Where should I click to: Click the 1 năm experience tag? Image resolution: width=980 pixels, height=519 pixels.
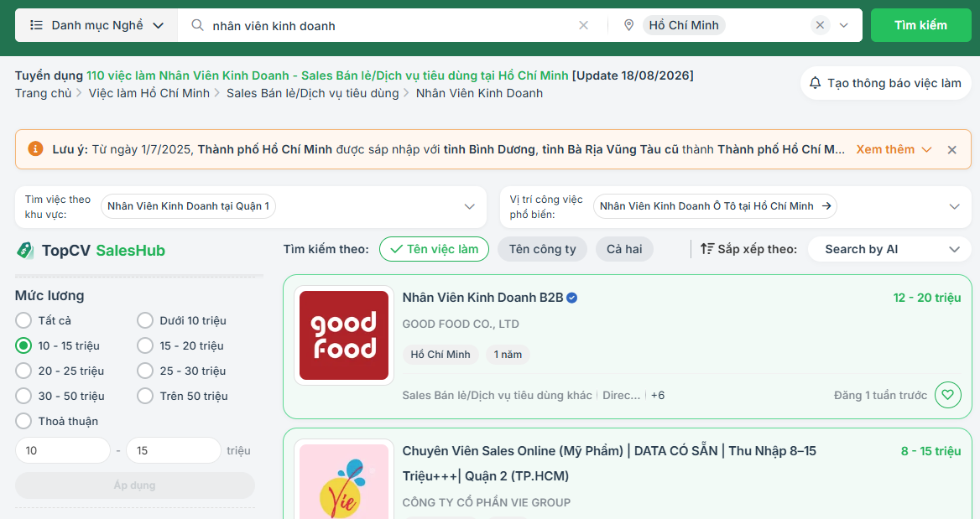508,355
